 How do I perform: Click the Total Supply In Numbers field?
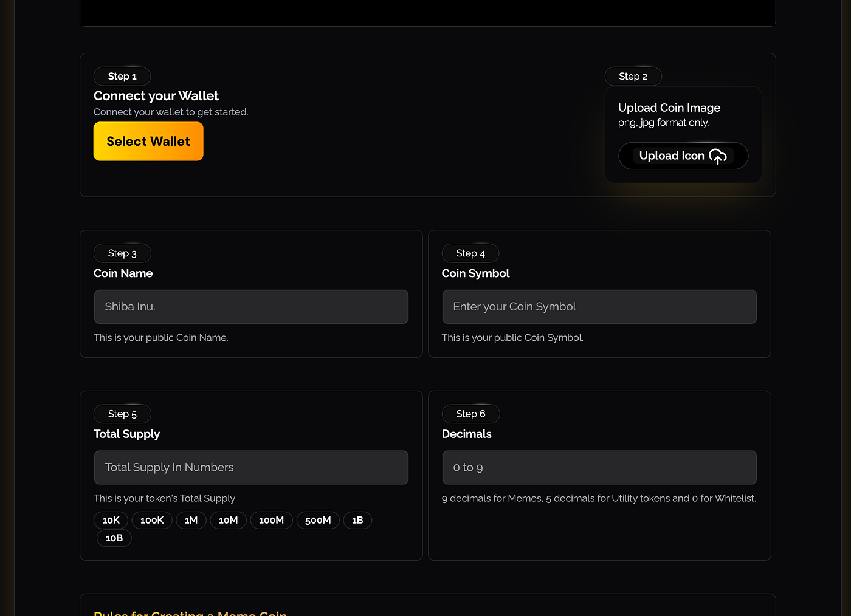[x=251, y=468]
